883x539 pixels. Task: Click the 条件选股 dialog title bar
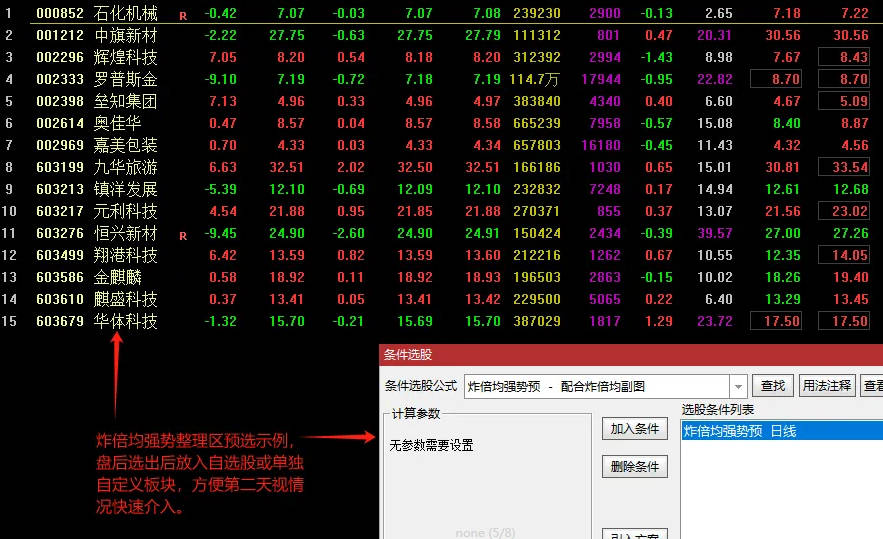tap(631, 354)
